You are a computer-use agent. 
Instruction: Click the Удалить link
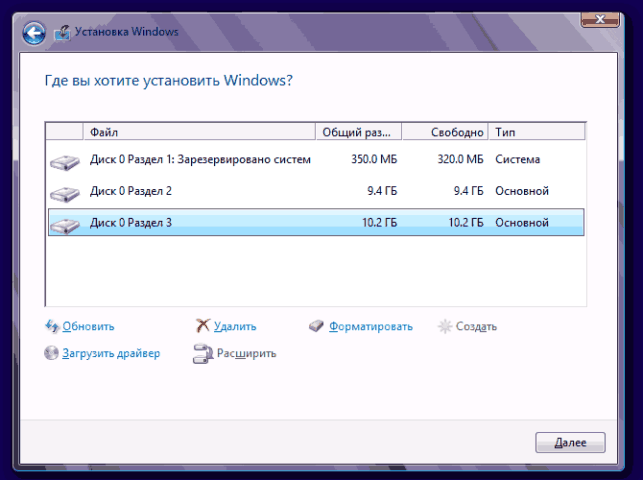235,327
